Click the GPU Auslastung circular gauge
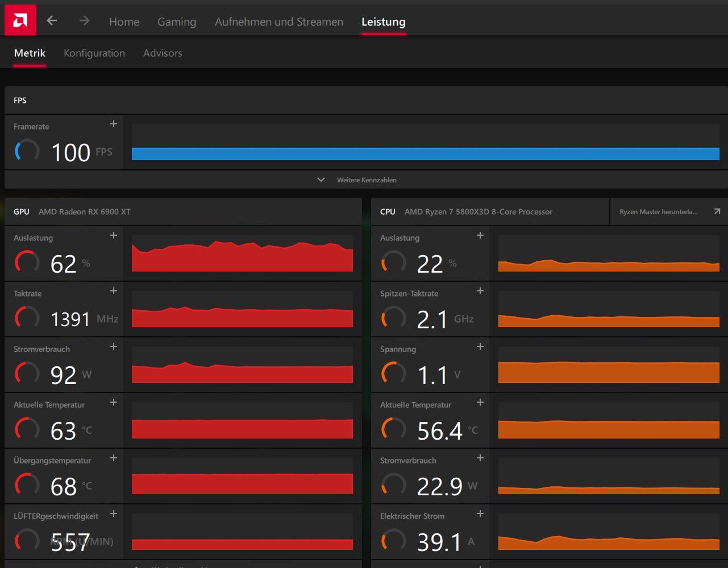Screen dimensions: 728x568 (x=27, y=262)
